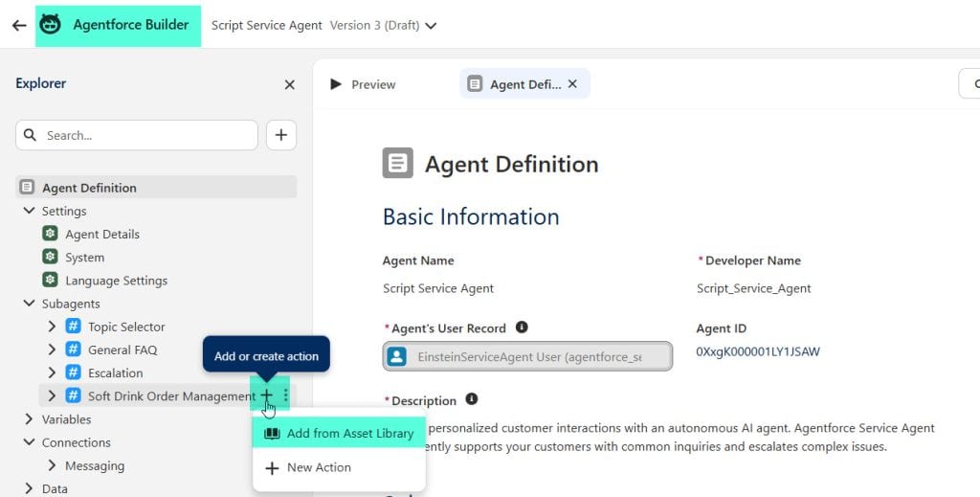Image resolution: width=980 pixels, height=497 pixels.
Task: Open Language Settings item
Action: [x=116, y=280]
